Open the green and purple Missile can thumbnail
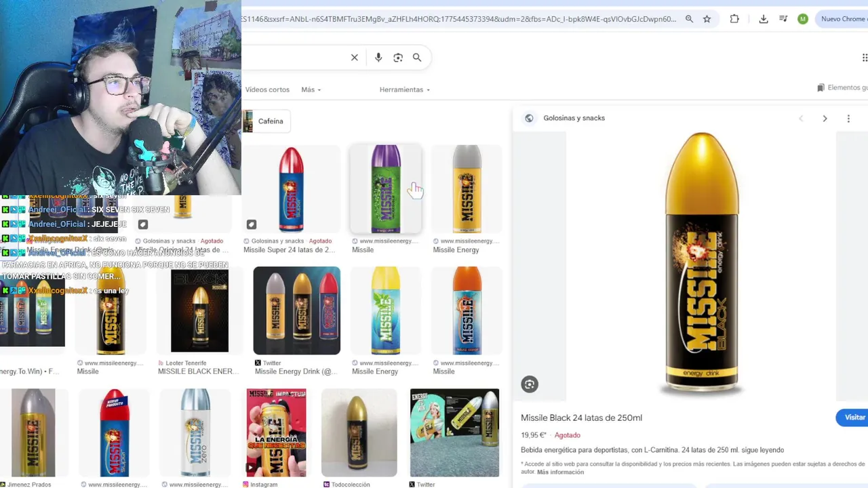The image size is (868, 488). tap(386, 189)
